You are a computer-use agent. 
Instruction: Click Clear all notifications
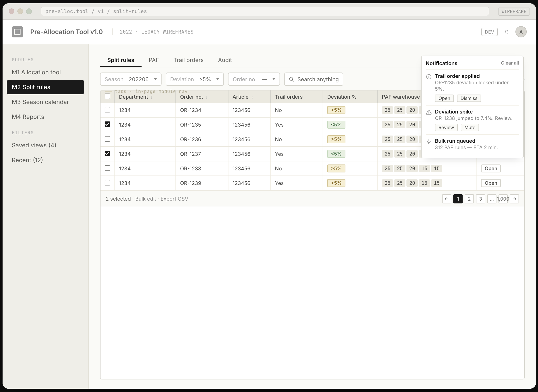tap(510, 63)
